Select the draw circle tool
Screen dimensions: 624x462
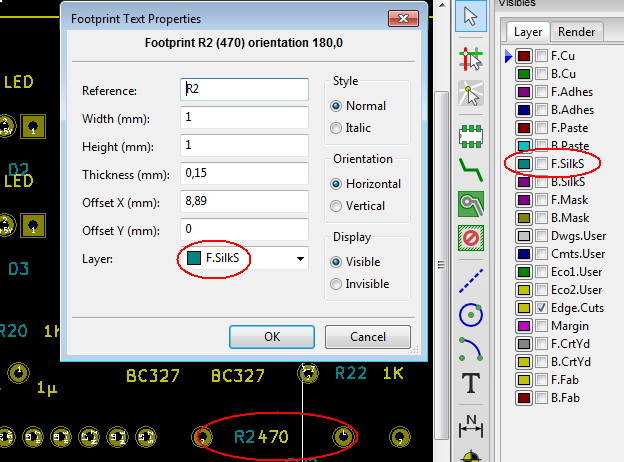[471, 315]
